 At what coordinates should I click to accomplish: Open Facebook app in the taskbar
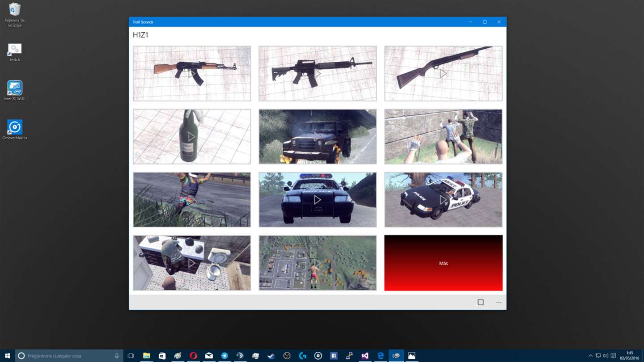coord(334,356)
